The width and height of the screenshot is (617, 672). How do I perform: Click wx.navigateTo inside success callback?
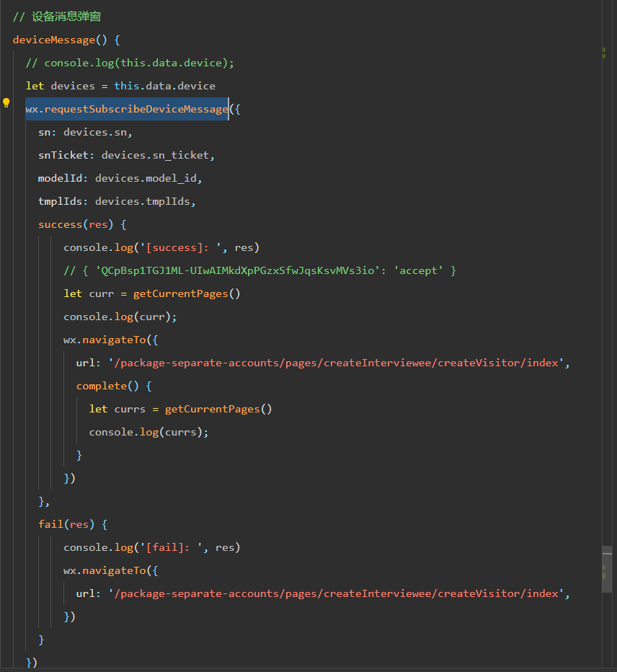click(105, 340)
